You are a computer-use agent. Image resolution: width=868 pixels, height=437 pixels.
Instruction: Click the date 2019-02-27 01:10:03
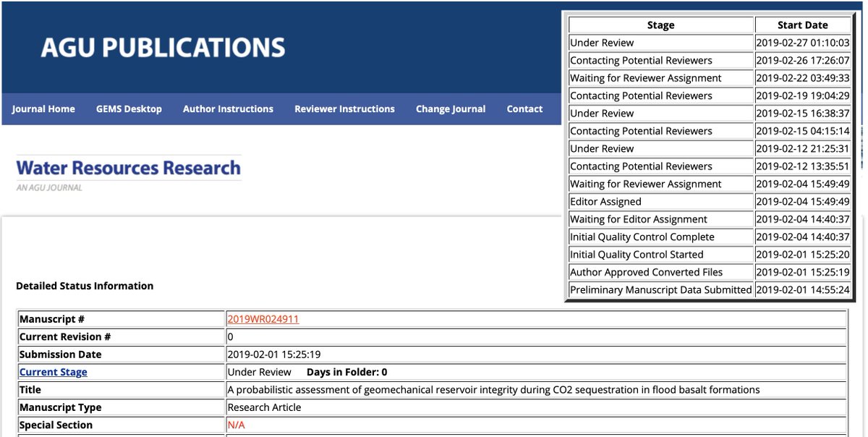pos(803,43)
